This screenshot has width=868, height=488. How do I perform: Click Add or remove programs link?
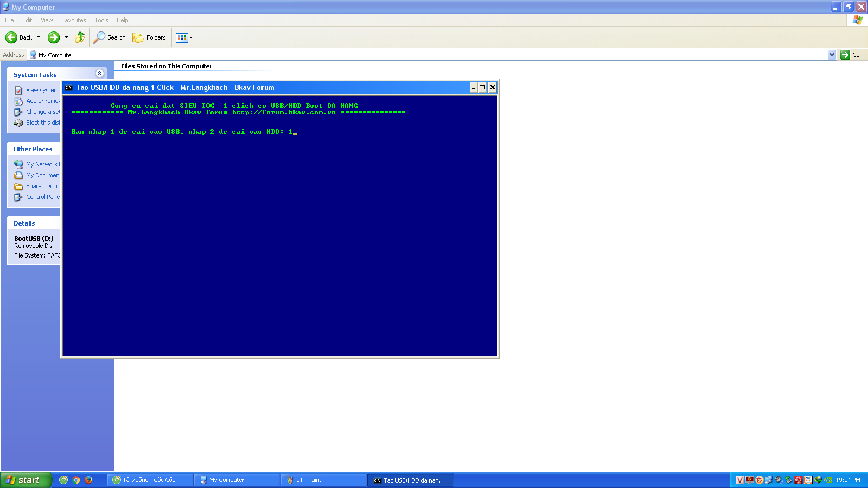point(43,101)
